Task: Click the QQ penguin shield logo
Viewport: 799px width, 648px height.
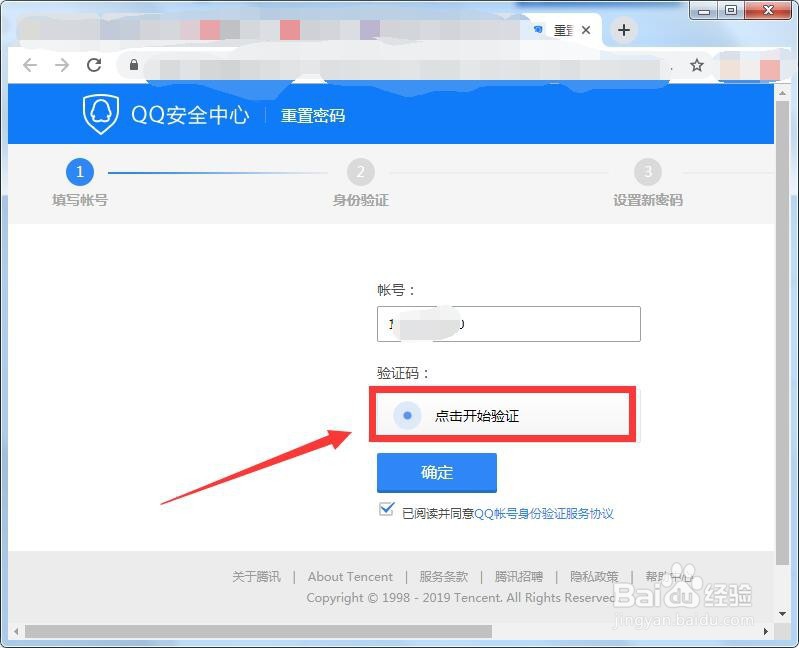Action: point(101,114)
